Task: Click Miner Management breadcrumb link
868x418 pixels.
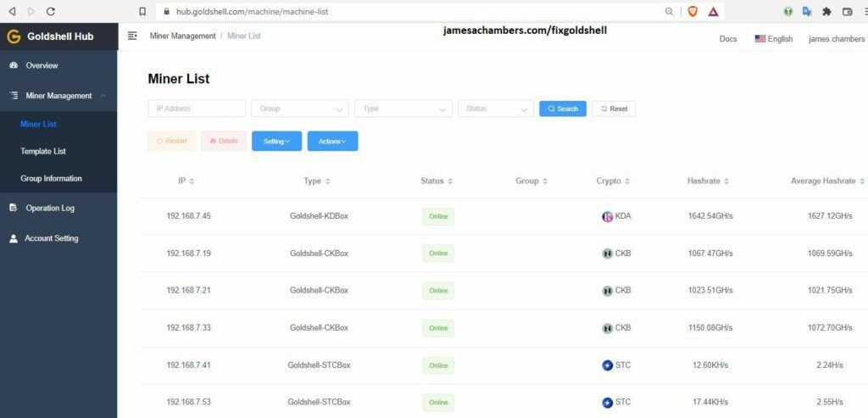Action: 183,36
